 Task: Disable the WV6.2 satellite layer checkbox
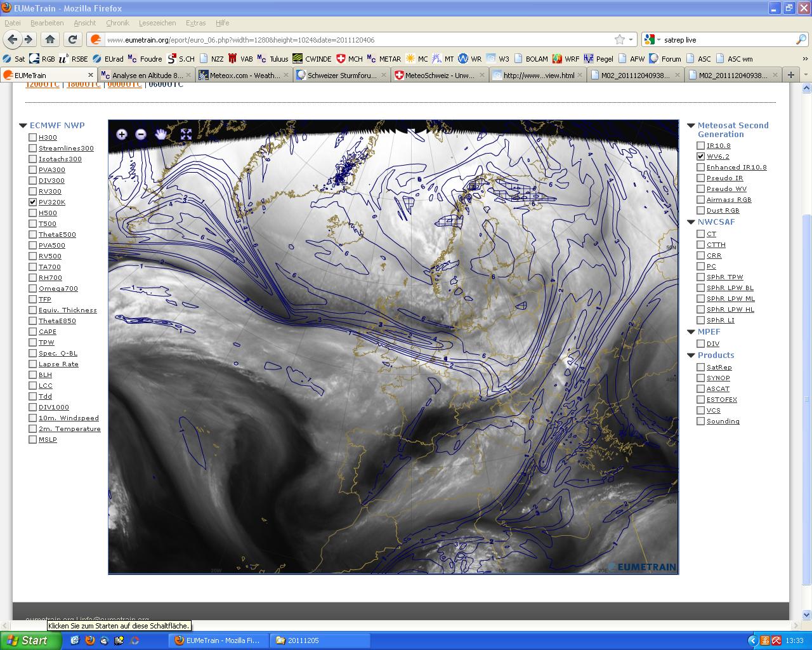700,156
